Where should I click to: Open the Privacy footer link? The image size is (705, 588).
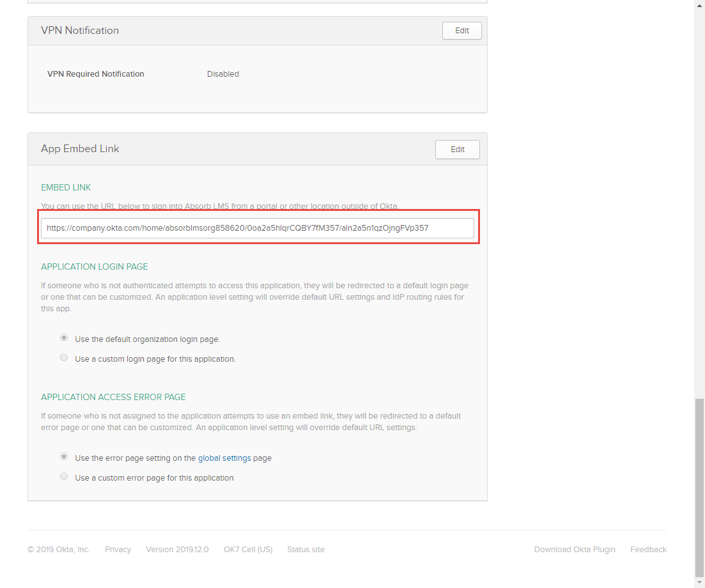click(x=118, y=550)
